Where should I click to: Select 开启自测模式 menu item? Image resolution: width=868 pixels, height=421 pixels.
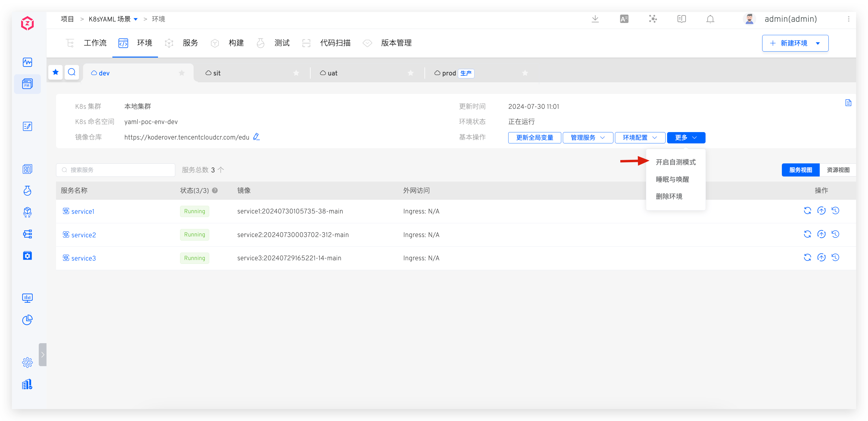(x=676, y=162)
